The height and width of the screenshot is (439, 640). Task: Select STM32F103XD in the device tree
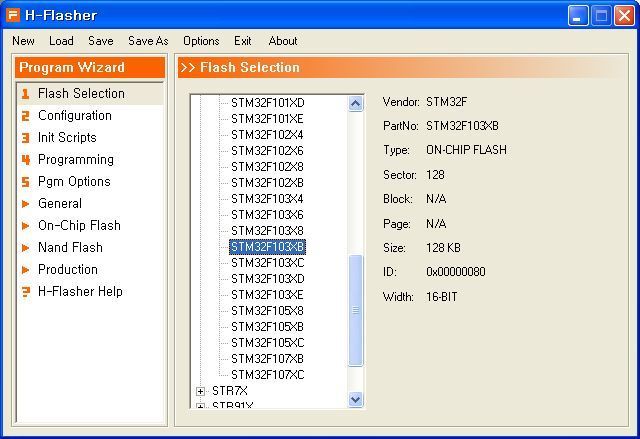(x=268, y=279)
